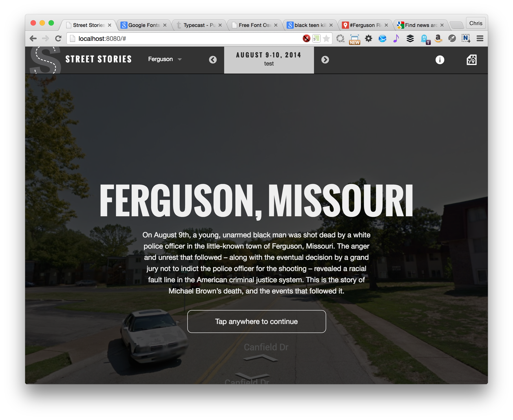Image resolution: width=513 pixels, height=420 pixels.
Task: Open the Chris profile switcher
Action: 475,23
